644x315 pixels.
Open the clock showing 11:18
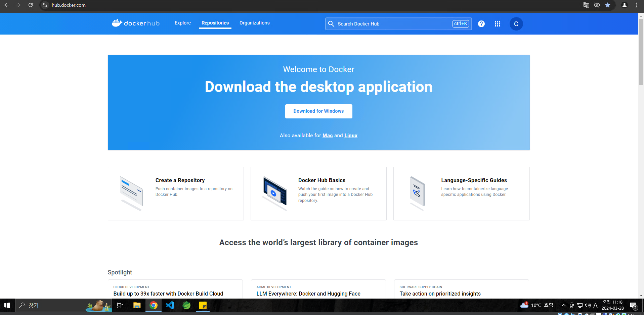tap(613, 305)
